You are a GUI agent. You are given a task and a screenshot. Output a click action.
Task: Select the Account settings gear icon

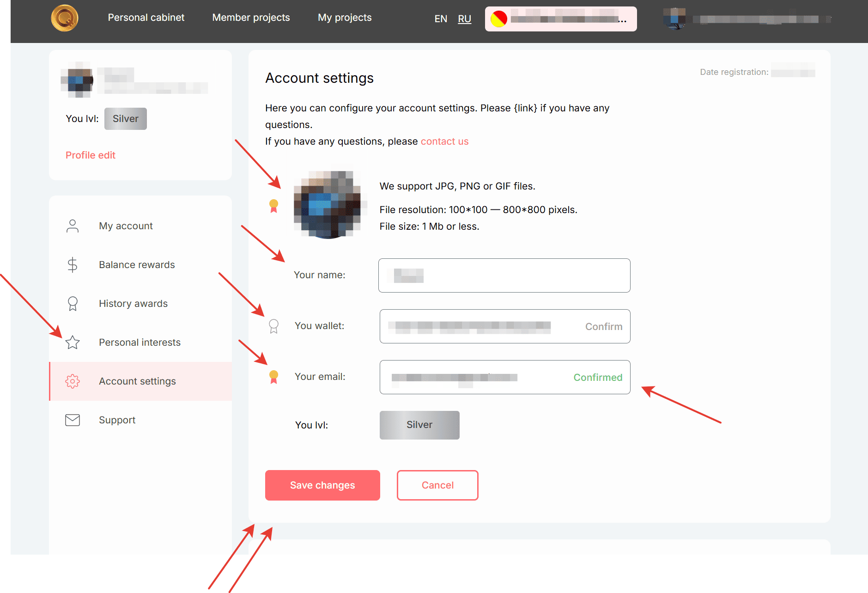[73, 381]
